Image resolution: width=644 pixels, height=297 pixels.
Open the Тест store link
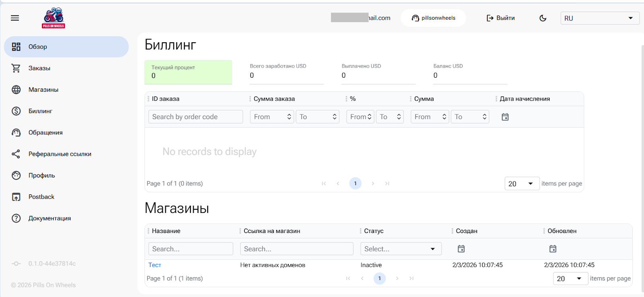[155, 265]
